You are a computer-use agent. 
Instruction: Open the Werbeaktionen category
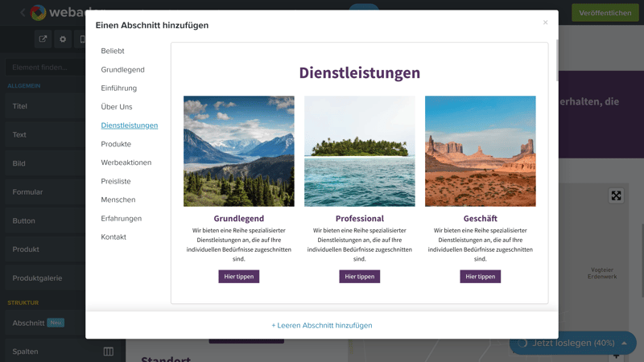(126, 162)
